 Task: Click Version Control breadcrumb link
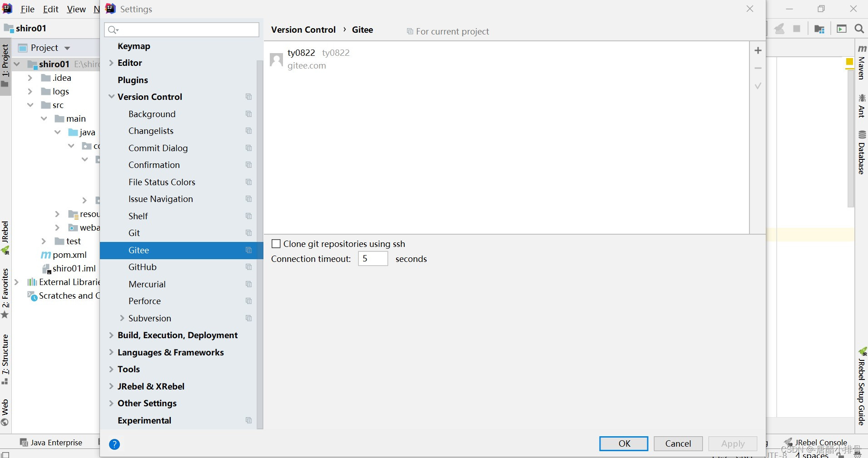point(303,30)
